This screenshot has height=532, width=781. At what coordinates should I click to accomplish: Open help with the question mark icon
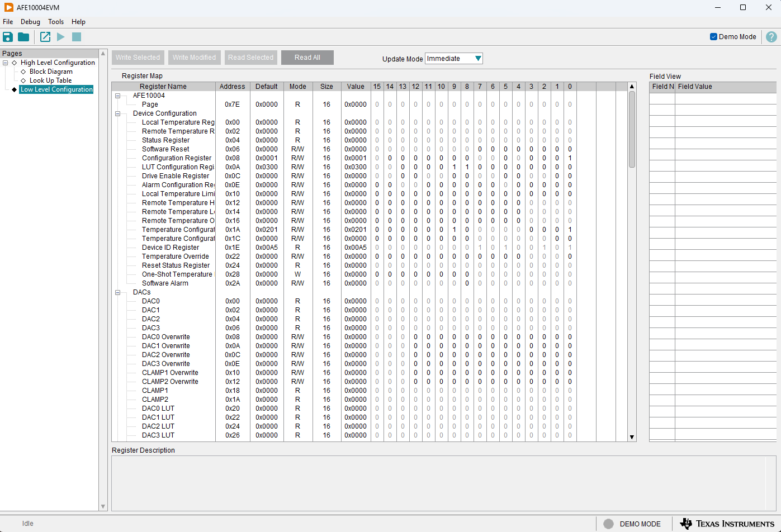[771, 37]
